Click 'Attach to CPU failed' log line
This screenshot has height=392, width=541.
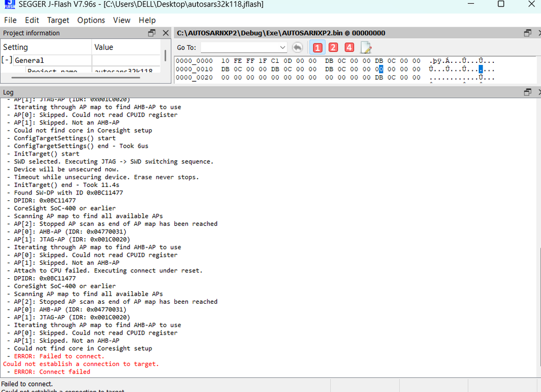coord(108,271)
